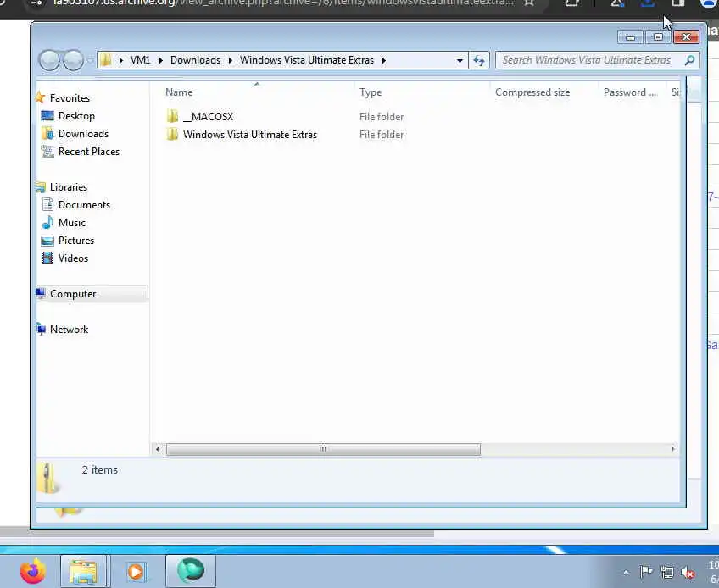Click the Windows Explorer taskbar icon
The width and height of the screenshot is (719, 588).
tap(83, 572)
